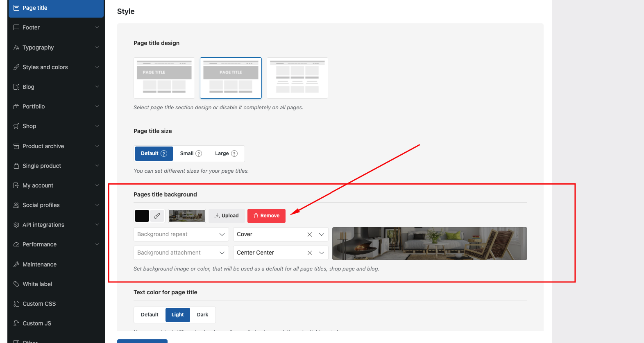Click help icon next to Default size
Viewport: 644px width, 343px height.
click(164, 153)
